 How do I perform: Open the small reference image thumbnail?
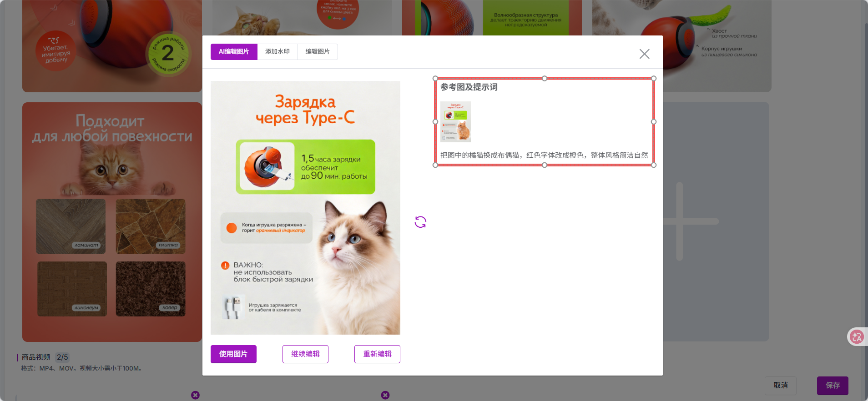pyautogui.click(x=455, y=122)
